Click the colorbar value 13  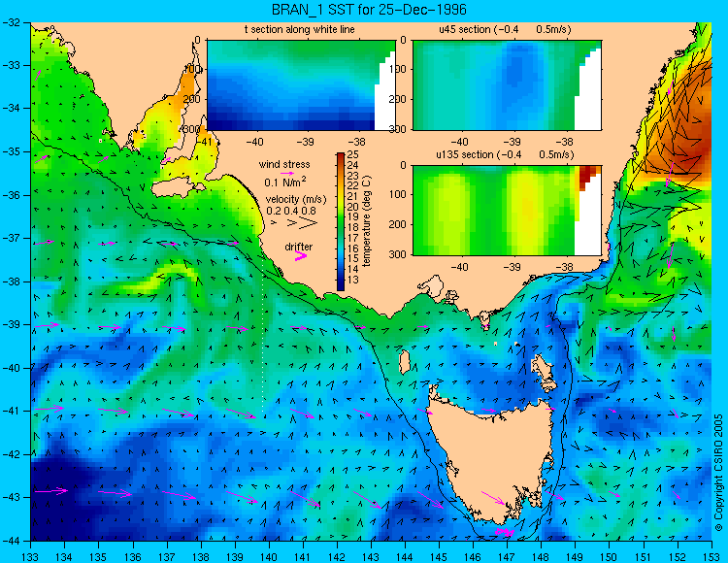click(352, 280)
